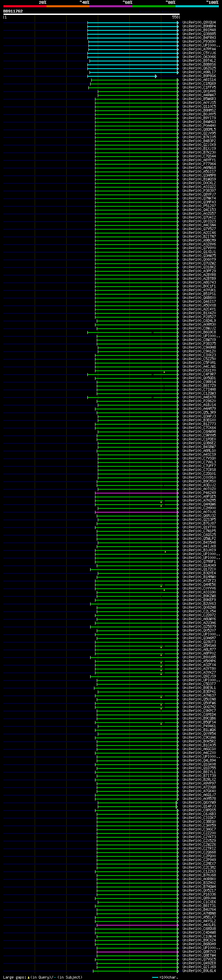Click the purple ~60% identity legend segment

tap(111, 6)
